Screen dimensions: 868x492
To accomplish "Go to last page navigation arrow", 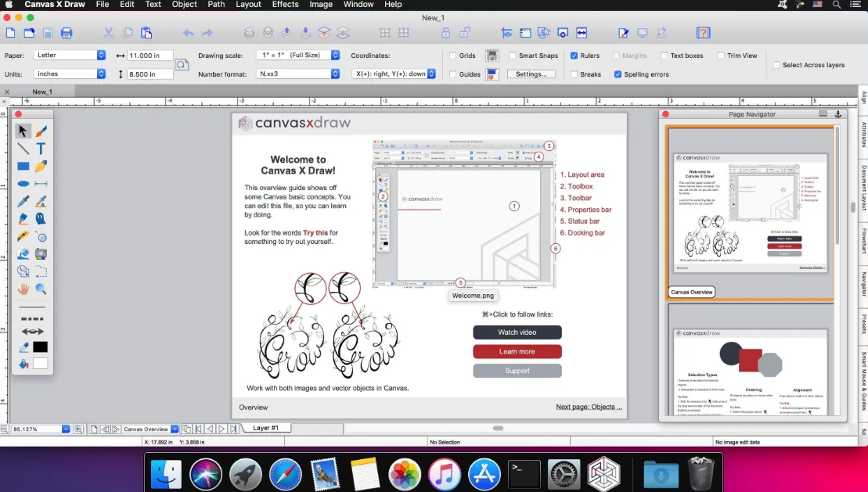I will (x=233, y=429).
